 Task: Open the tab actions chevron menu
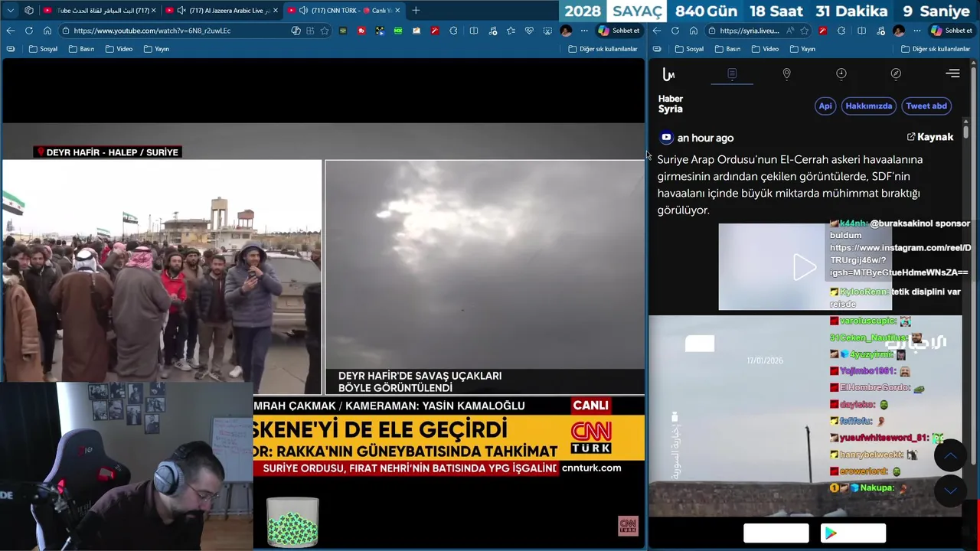[10, 11]
